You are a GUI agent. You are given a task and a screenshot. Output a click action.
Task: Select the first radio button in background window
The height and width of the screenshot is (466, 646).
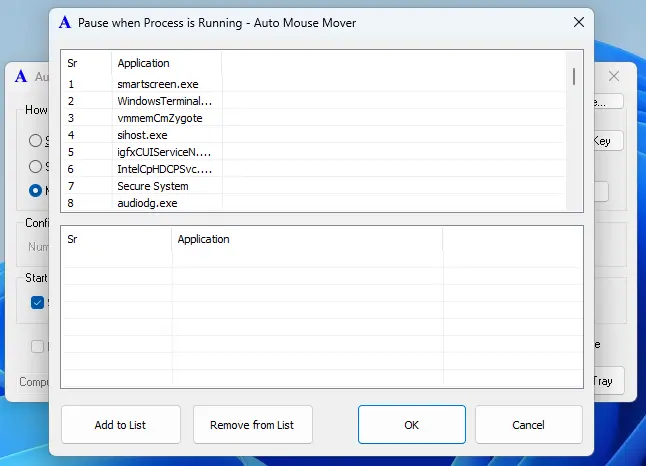[35, 141]
